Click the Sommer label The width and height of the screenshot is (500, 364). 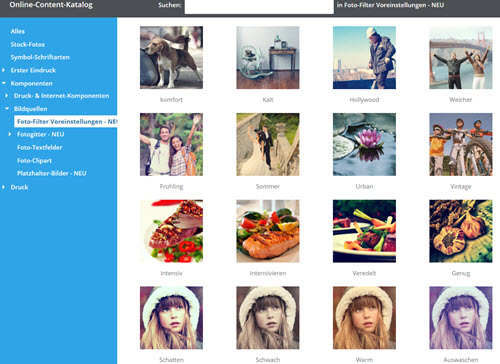tap(268, 187)
